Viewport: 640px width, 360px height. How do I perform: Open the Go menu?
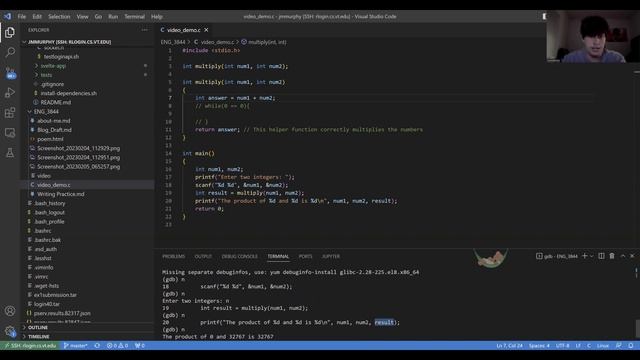click(x=98, y=17)
